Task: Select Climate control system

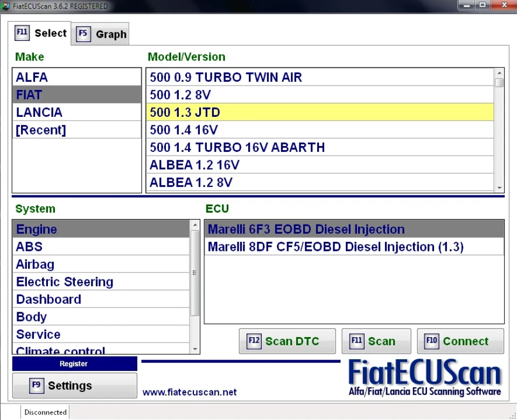Action: click(101, 348)
